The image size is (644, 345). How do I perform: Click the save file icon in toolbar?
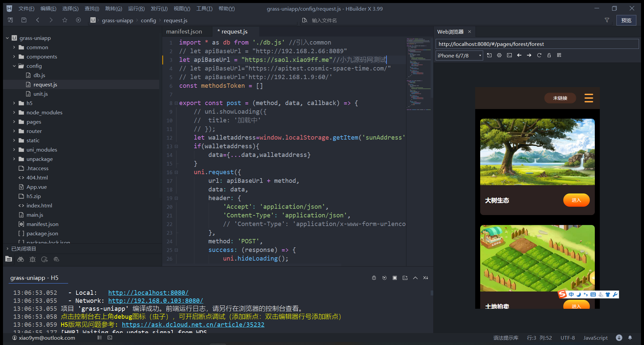24,20
